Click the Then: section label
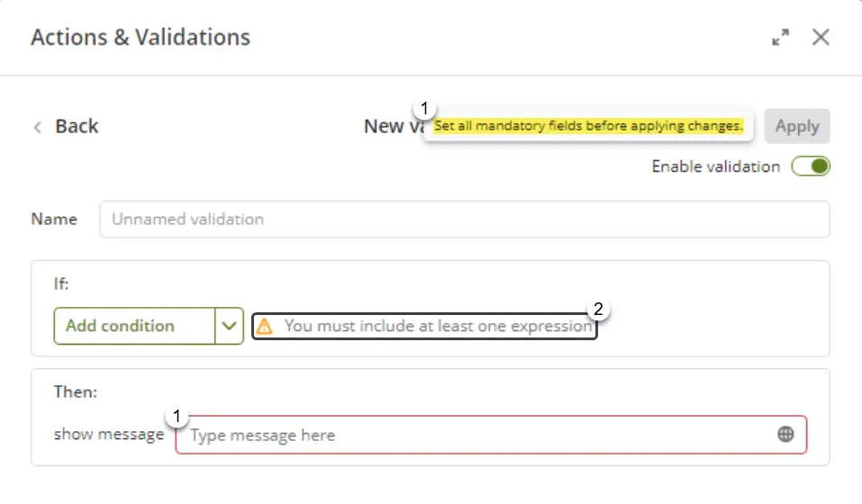Viewport: 862px width, 504px height. (76, 392)
